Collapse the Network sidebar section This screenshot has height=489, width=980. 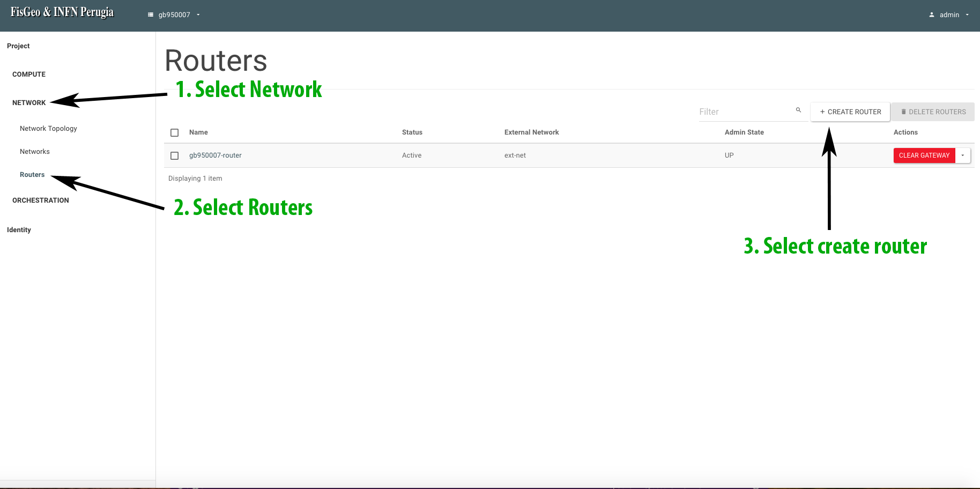click(x=29, y=103)
